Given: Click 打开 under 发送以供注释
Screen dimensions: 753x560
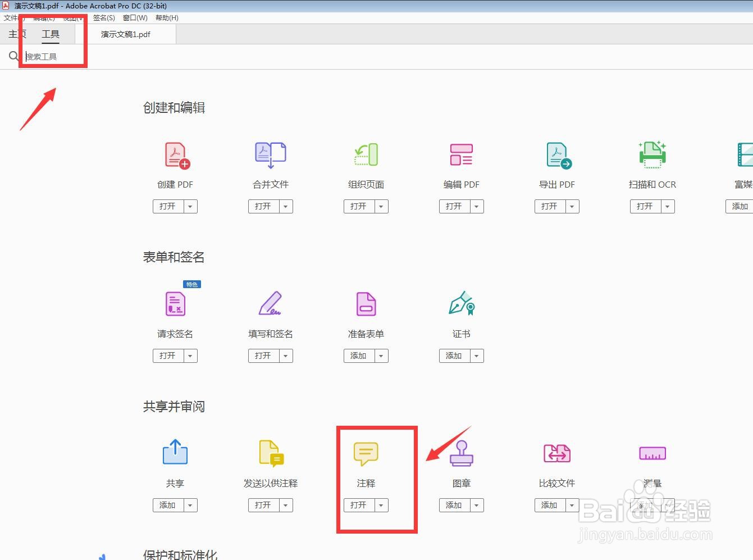Looking at the screenshot, I should 264,505.
